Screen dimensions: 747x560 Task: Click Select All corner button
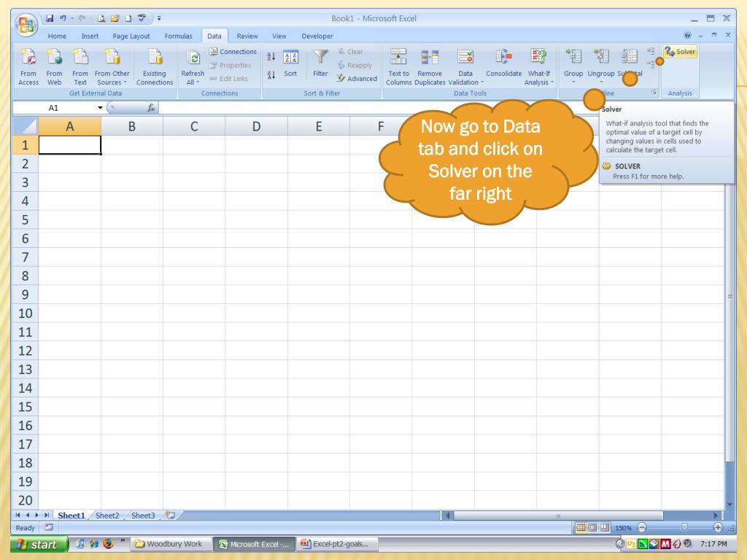click(26, 126)
